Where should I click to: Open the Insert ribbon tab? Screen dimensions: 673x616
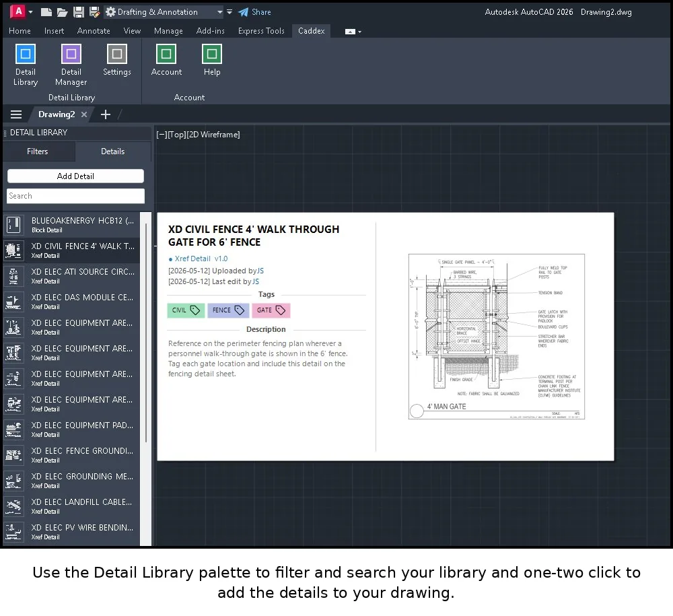point(54,31)
